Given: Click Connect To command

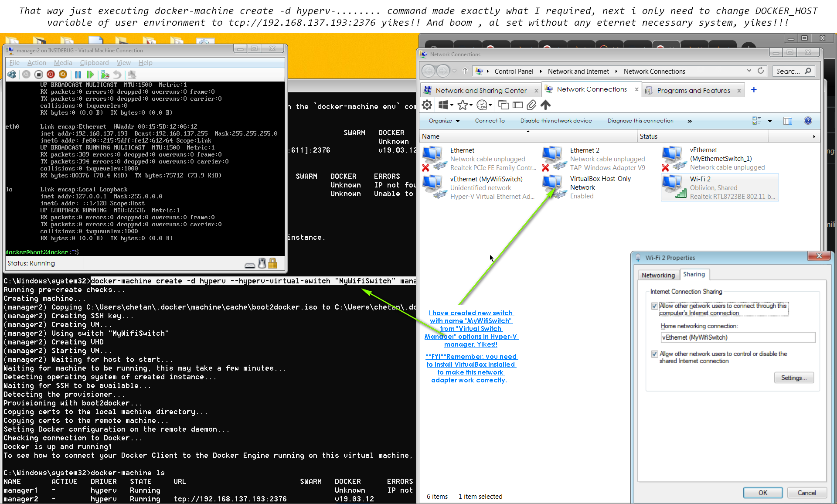Looking at the screenshot, I should [x=490, y=121].
